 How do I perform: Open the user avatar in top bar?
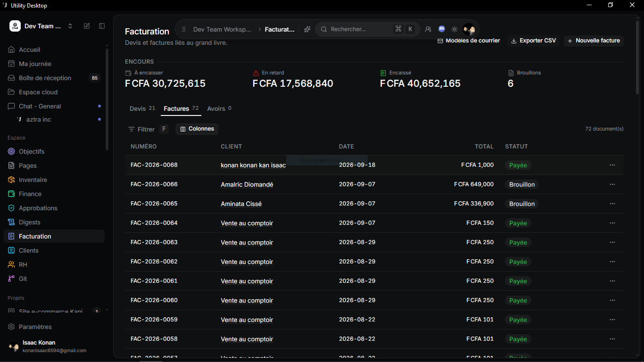click(469, 29)
